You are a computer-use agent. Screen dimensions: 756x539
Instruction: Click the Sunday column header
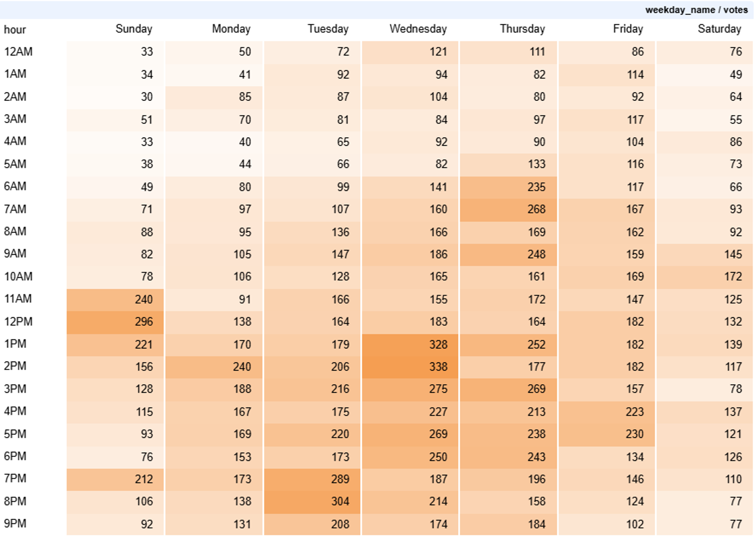click(x=134, y=29)
